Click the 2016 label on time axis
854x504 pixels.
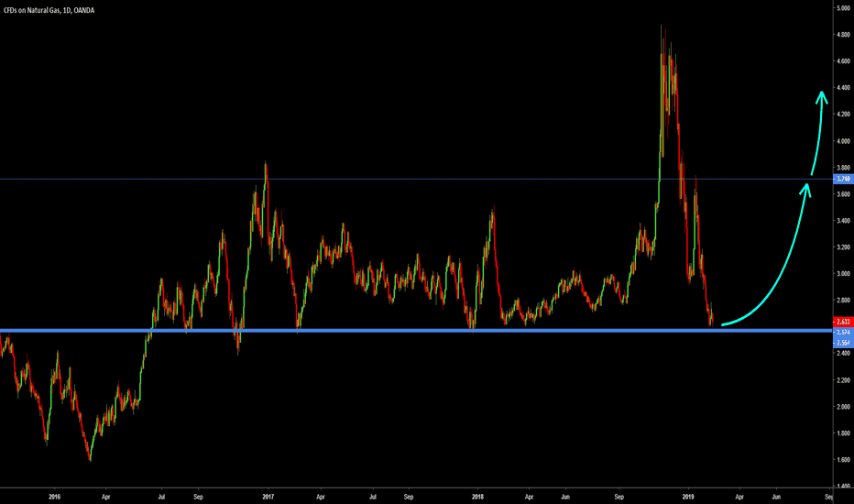coord(54,497)
